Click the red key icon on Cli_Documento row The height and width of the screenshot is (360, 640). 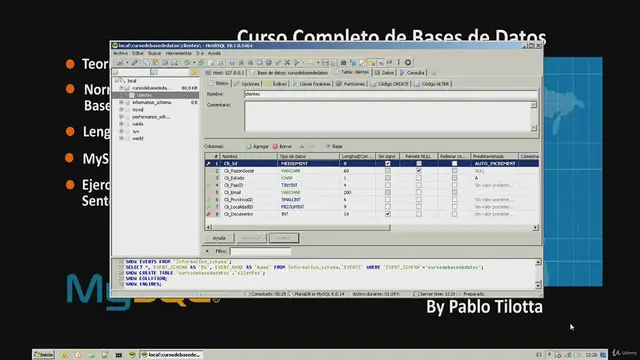coord(209,214)
